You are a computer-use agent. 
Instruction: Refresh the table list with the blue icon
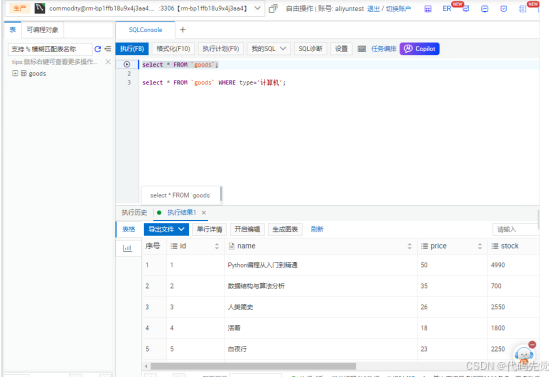point(98,49)
